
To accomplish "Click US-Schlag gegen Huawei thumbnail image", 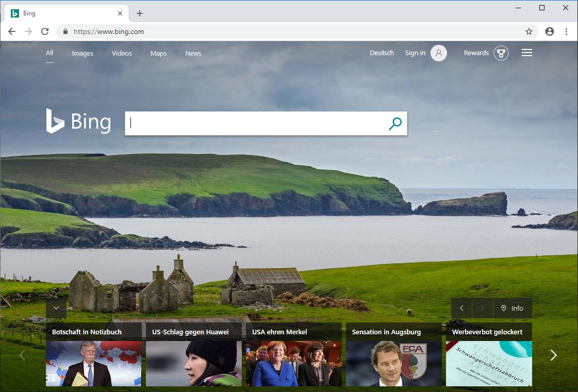I will pos(194,364).
